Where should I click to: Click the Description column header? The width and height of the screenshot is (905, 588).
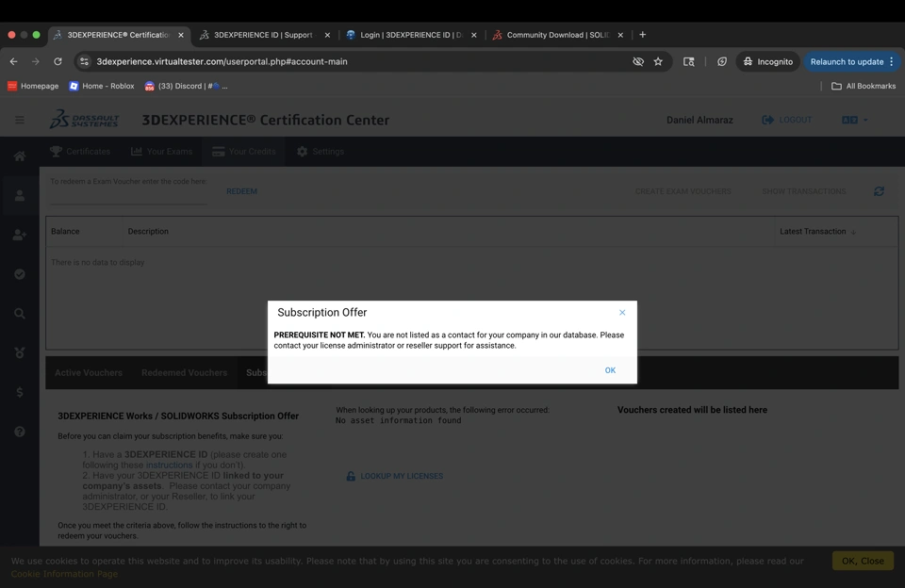coord(148,232)
